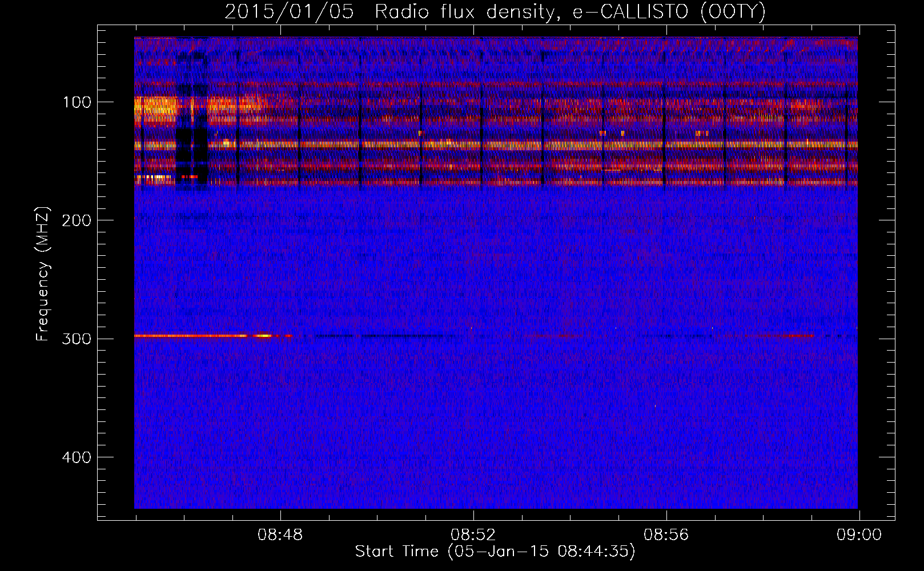Click the 200 frequency tick label

(77, 220)
